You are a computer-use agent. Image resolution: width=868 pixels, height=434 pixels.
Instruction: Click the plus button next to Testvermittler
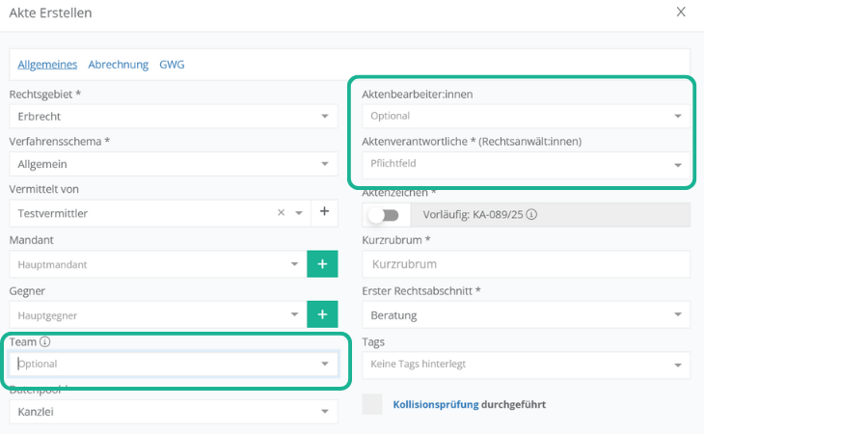324,212
